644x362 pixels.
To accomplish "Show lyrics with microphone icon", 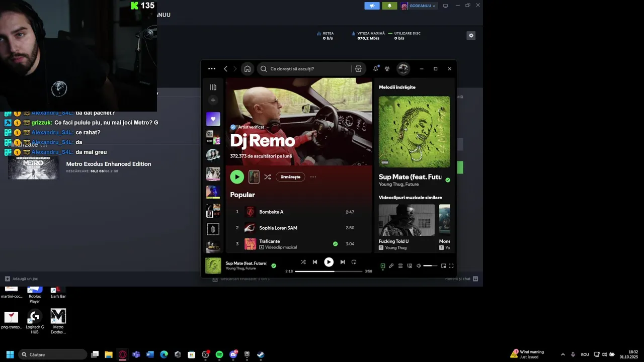I will coord(391,266).
